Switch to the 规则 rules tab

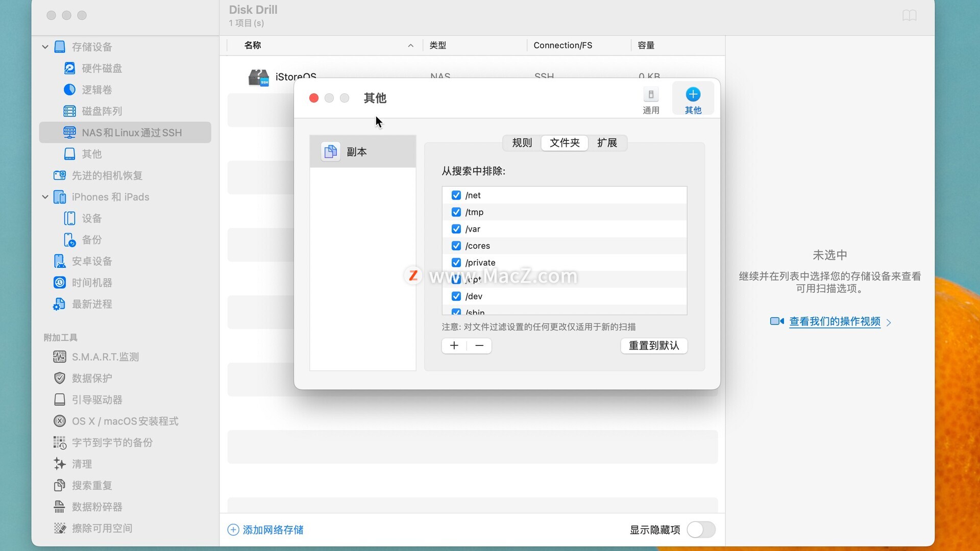pyautogui.click(x=522, y=143)
